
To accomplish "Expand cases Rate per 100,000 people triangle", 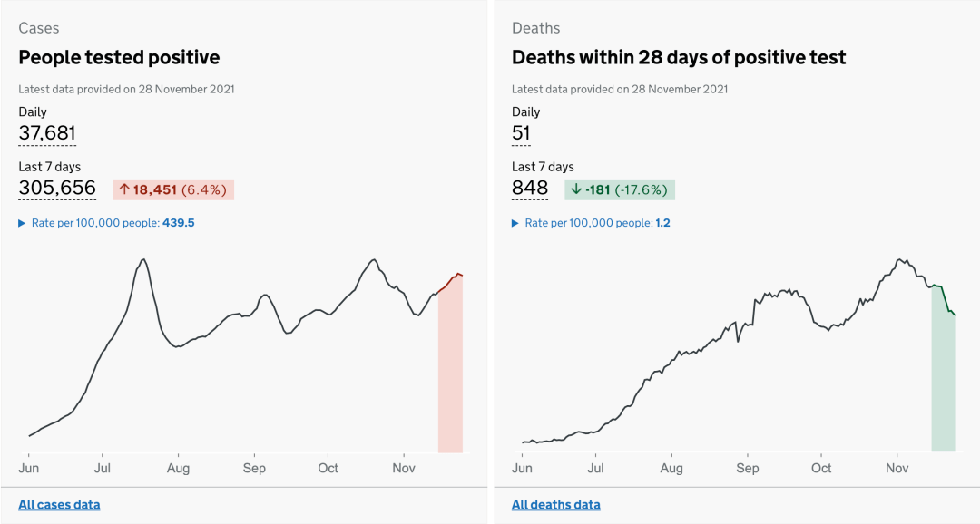I will (23, 223).
